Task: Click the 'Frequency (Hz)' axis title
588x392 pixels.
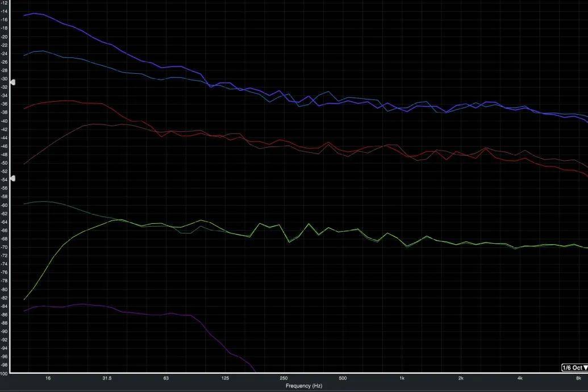Action: point(304,386)
